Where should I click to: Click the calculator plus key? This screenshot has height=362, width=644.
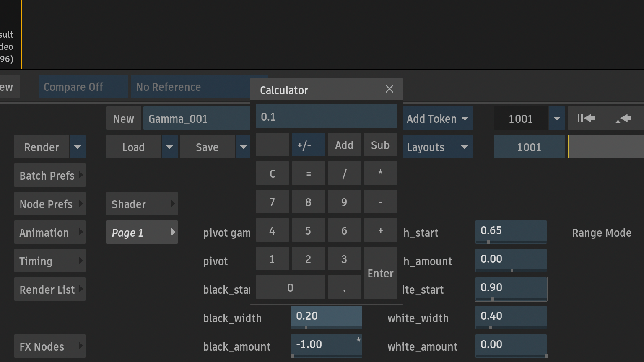[x=381, y=230]
